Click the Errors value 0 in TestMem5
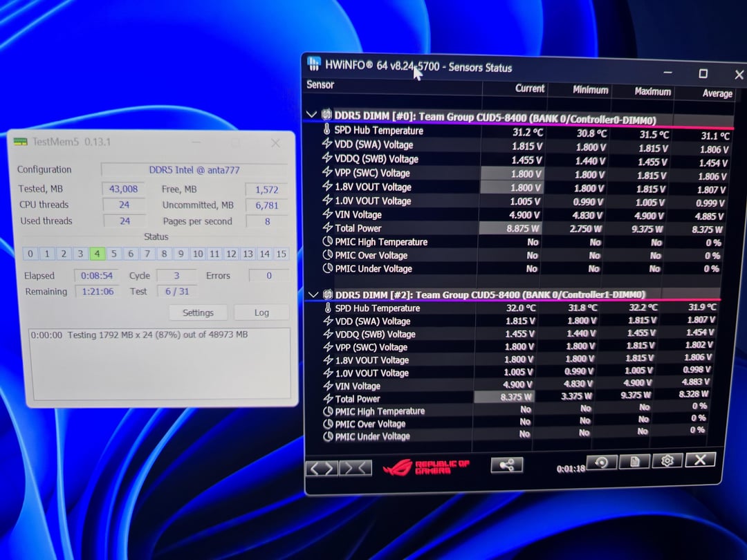This screenshot has height=560, width=747. tap(268, 275)
